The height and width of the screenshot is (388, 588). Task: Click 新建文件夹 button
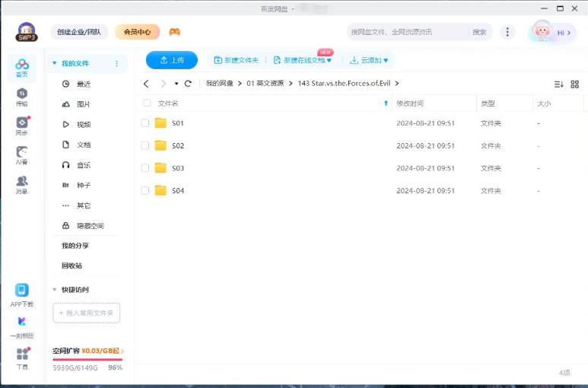click(x=237, y=60)
